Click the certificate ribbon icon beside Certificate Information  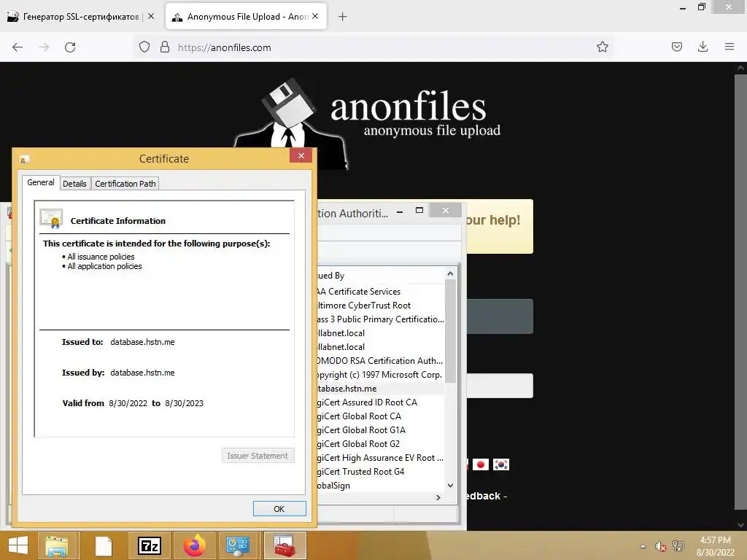(52, 219)
